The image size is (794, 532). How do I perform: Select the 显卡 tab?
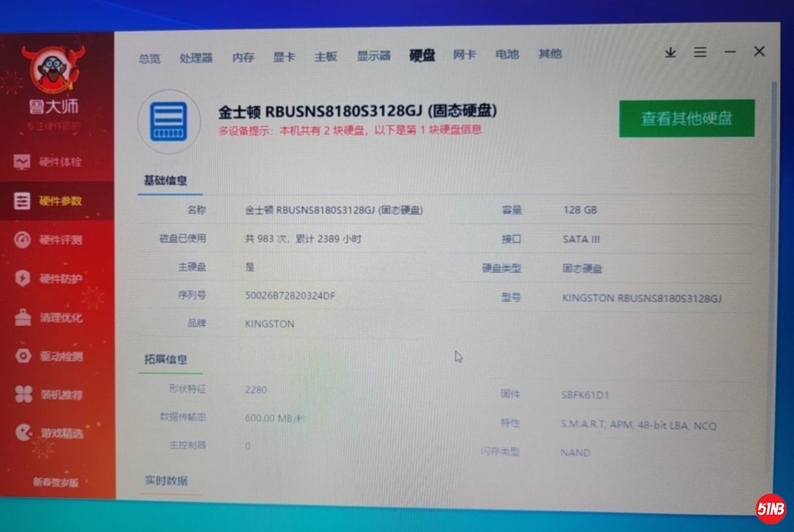[284, 57]
